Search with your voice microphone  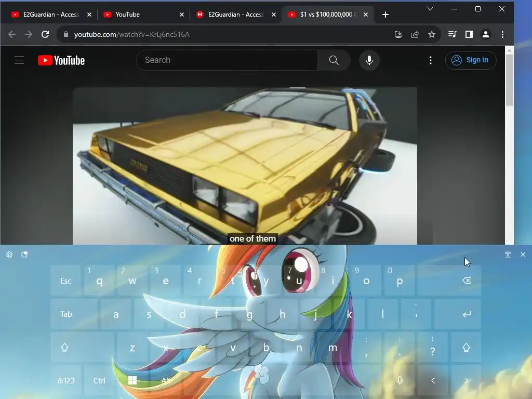pyautogui.click(x=369, y=60)
